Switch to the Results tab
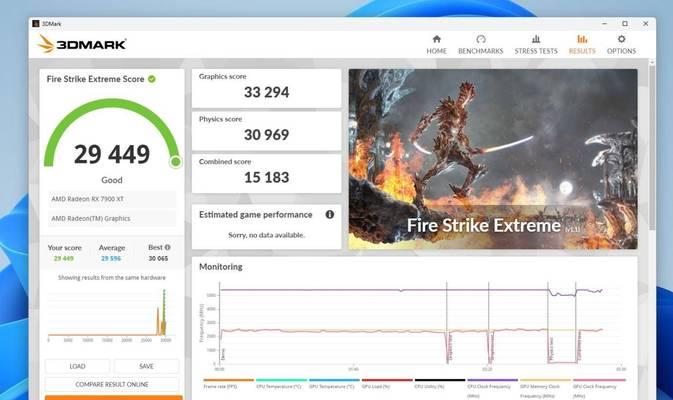The width and height of the screenshot is (673, 400). point(582,45)
